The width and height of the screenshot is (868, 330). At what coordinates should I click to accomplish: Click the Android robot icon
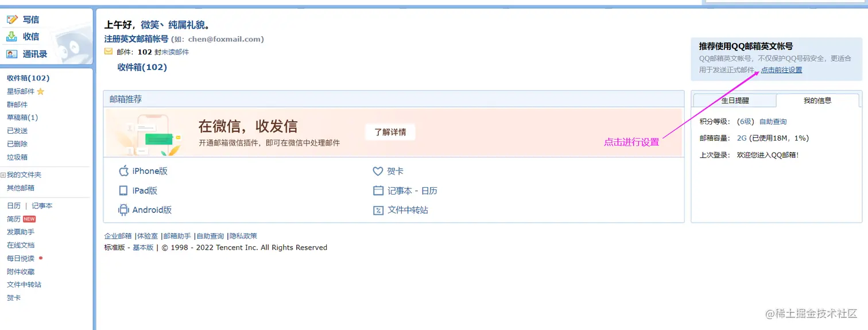pos(123,210)
